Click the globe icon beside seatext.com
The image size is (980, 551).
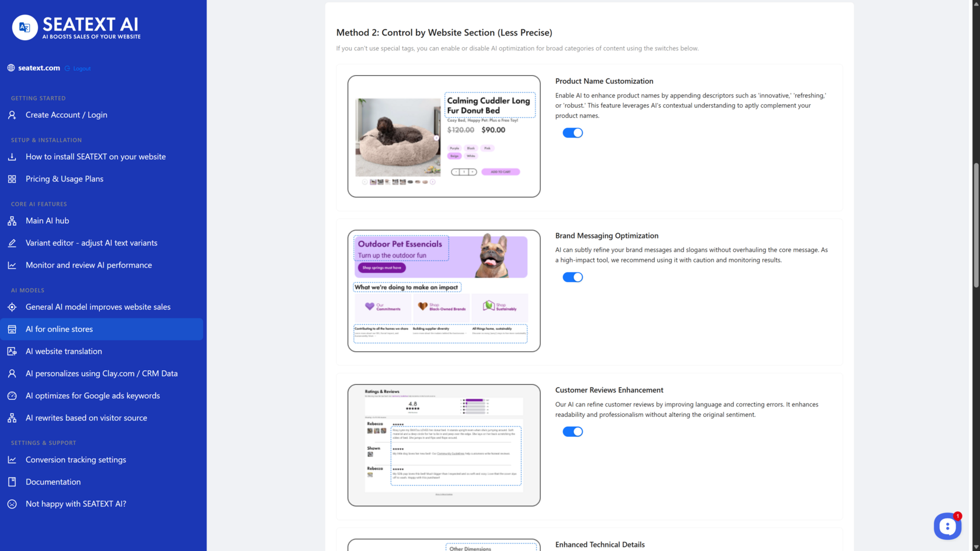coord(11,68)
